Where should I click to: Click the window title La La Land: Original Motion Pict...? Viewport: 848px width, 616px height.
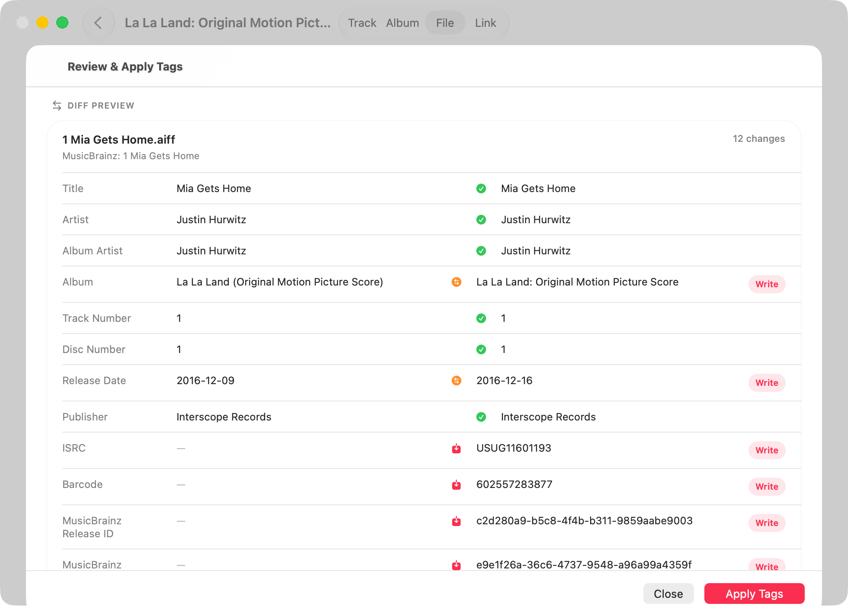(x=228, y=23)
